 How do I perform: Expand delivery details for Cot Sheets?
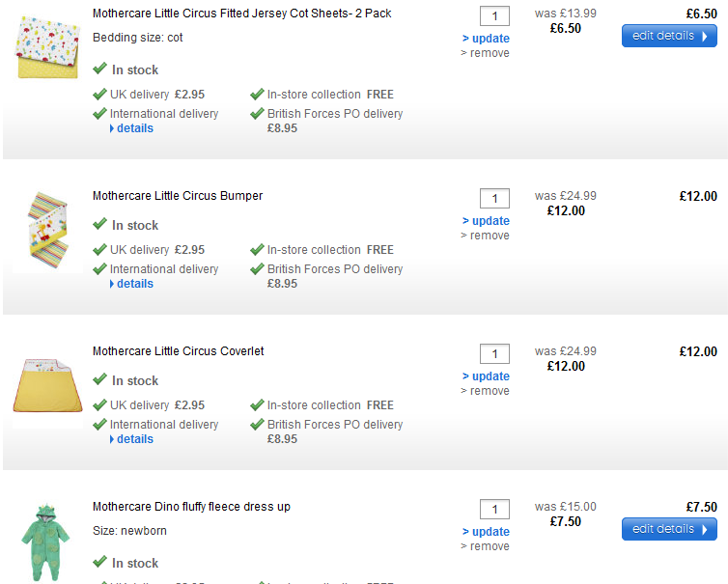(x=131, y=128)
